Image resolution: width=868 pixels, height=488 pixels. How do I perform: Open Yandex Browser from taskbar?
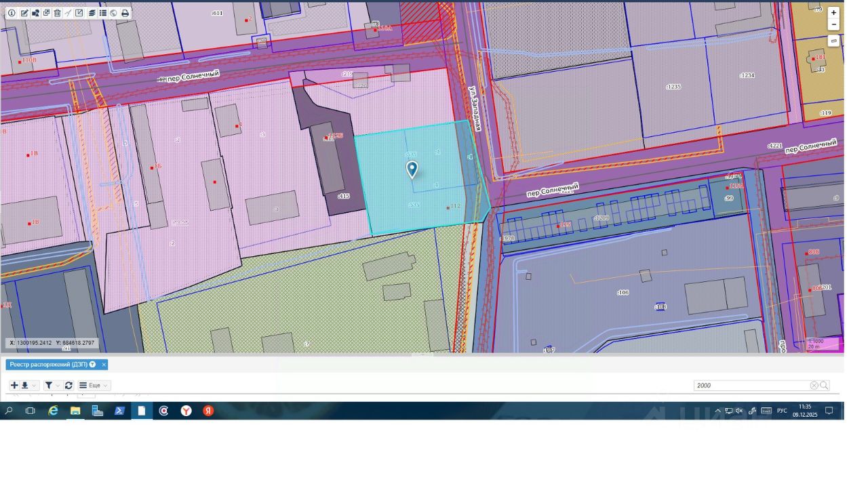(186, 411)
